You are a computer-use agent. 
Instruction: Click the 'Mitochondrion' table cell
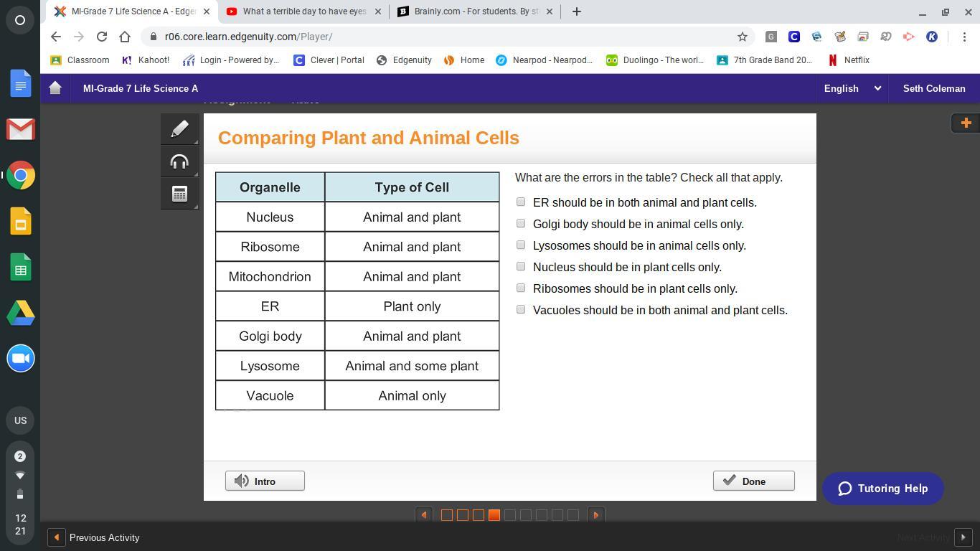(x=270, y=276)
